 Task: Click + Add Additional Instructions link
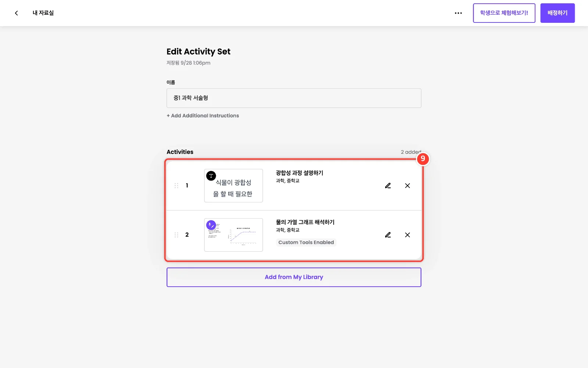point(203,116)
